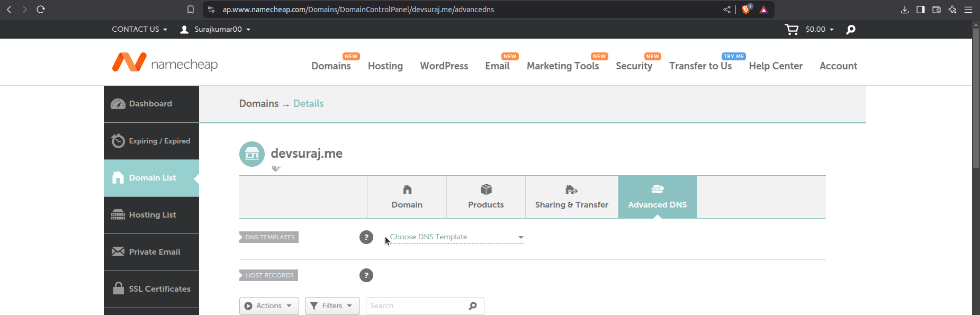Open the shopping cart icon
The width and height of the screenshot is (980, 315).
[792, 30]
